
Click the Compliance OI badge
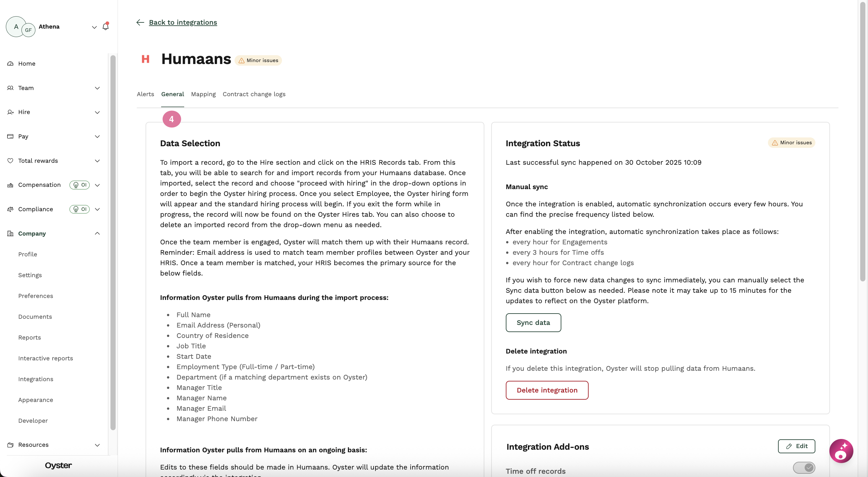[x=80, y=209]
